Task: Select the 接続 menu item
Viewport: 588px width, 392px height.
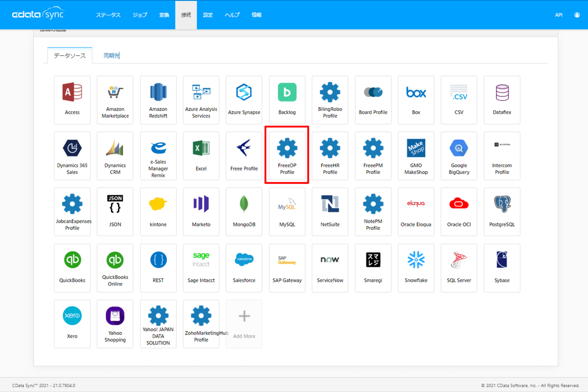Action: [186, 15]
